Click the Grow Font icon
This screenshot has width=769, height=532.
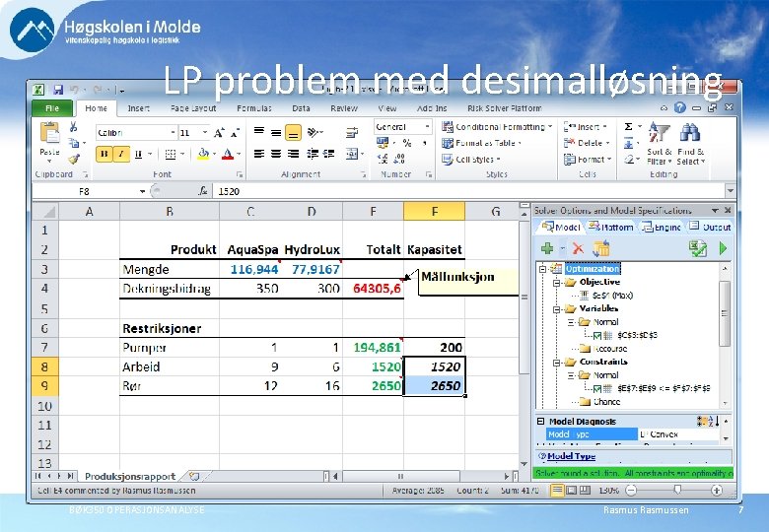tap(219, 133)
